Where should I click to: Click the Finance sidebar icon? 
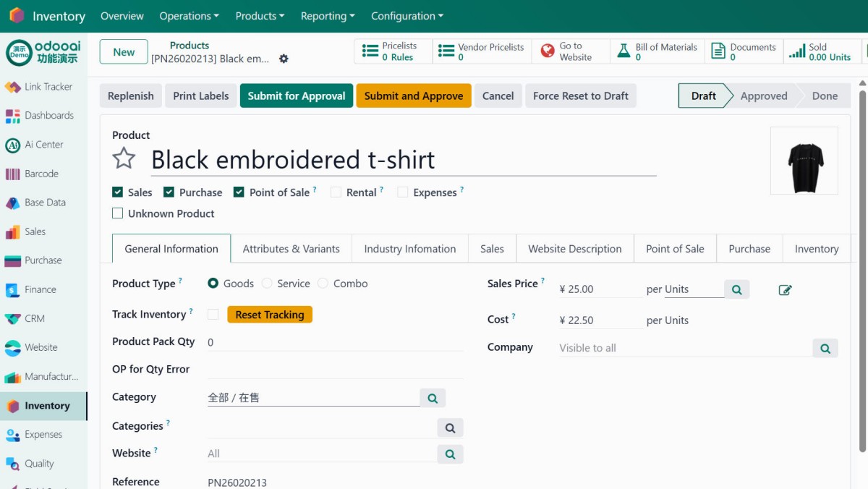(13, 289)
